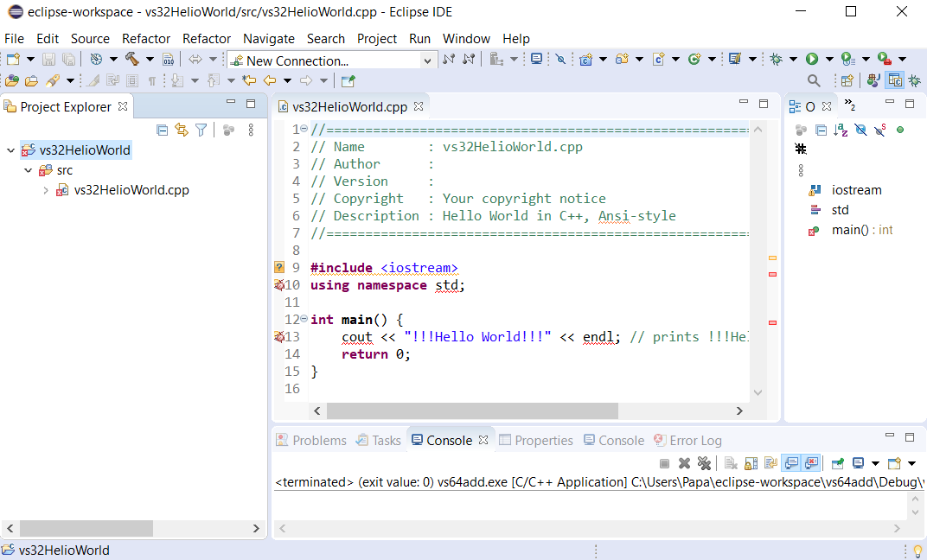Toggle Hide Static Members in Outline
Viewport: 927px width, 560px height.
pyautogui.click(x=880, y=130)
